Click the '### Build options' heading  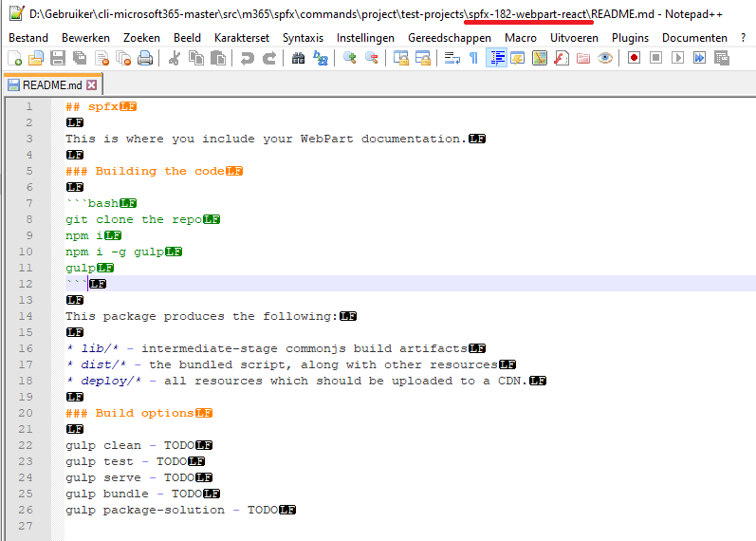click(x=130, y=413)
